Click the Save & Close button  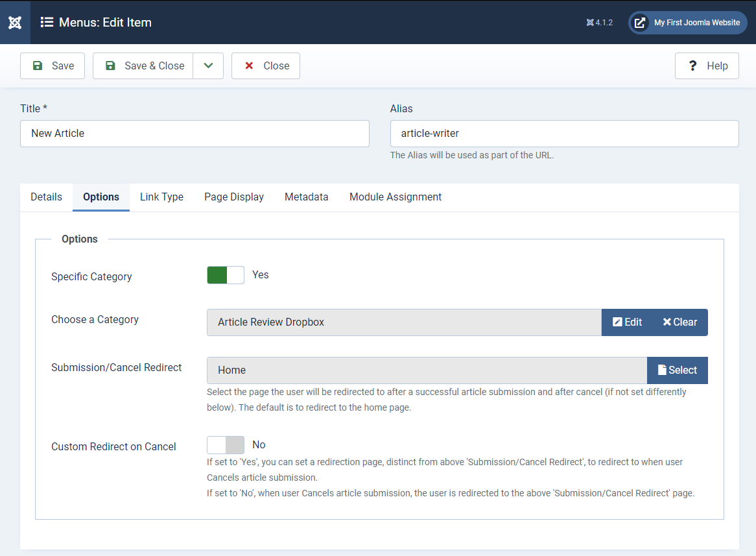tap(143, 66)
